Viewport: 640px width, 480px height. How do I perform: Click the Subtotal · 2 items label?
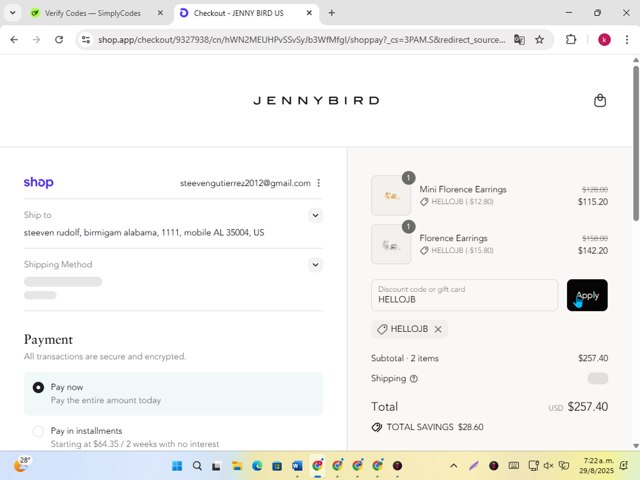[404, 358]
